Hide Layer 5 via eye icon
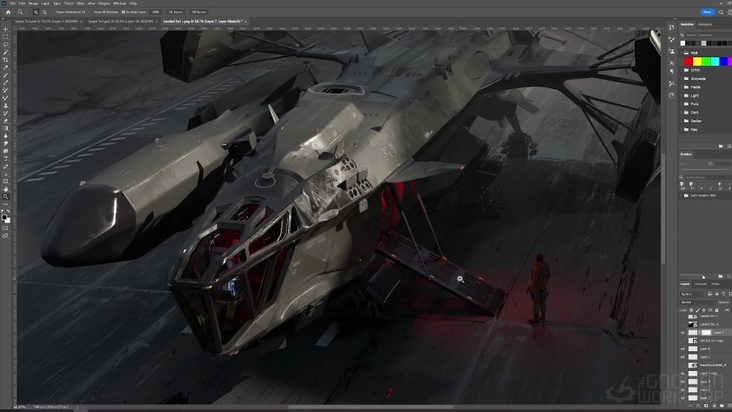Viewport: 732px width, 412px height. [683, 357]
